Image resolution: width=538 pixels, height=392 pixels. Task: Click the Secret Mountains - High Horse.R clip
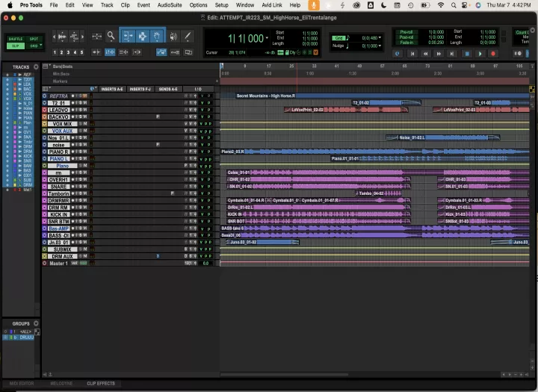(374, 96)
